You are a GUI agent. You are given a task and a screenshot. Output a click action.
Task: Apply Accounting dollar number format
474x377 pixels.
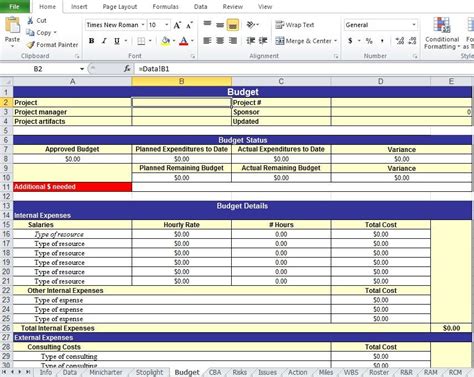click(350, 41)
